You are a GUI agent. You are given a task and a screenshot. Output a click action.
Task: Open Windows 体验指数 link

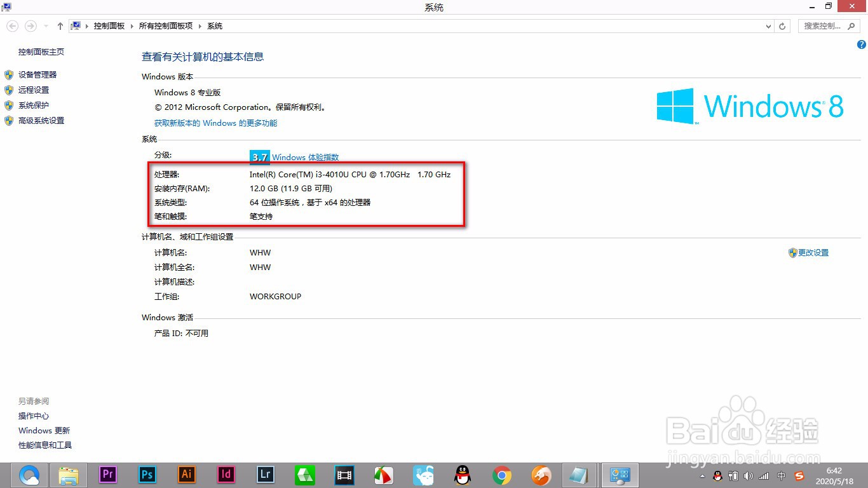(305, 158)
